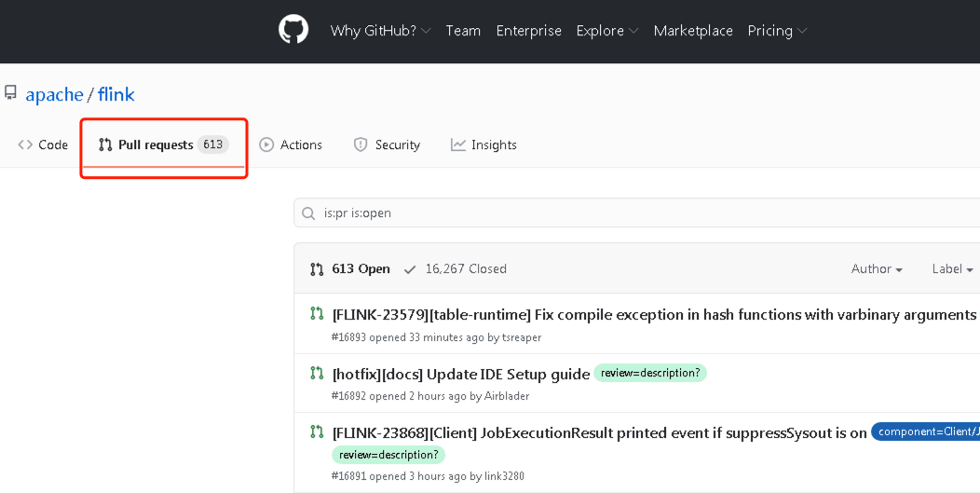Click the open PR icon for FLINK-23579
Image resolution: width=980 pixels, height=493 pixels.
317,313
